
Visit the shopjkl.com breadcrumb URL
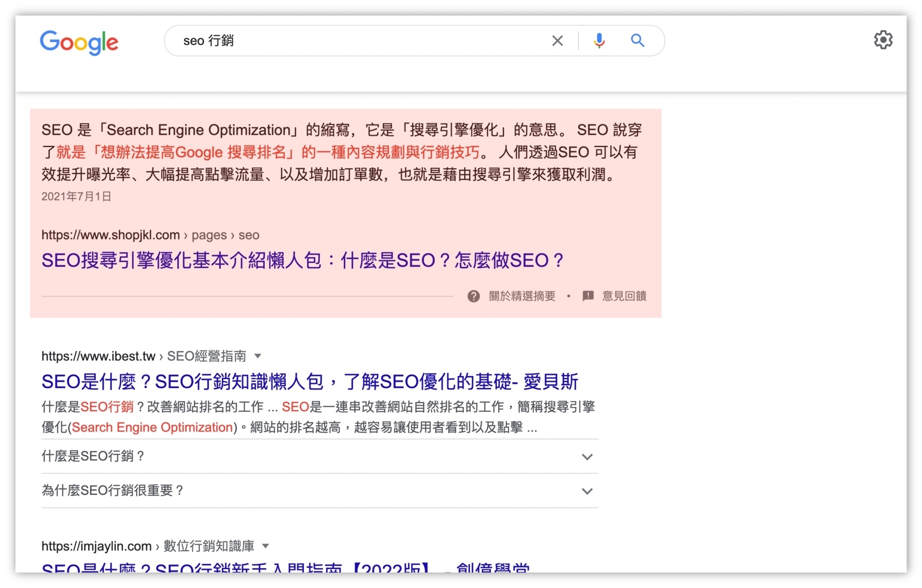click(110, 235)
